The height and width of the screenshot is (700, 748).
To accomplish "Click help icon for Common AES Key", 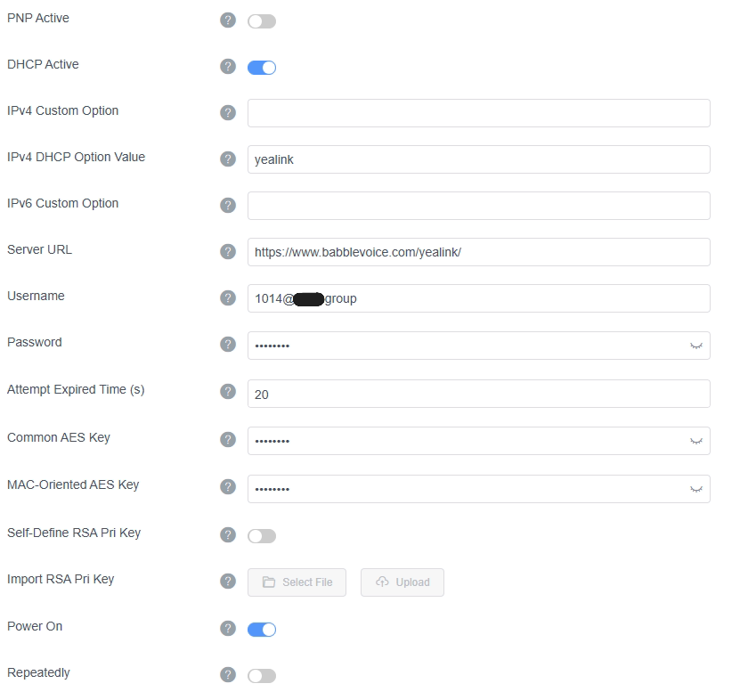I will tap(228, 440).
